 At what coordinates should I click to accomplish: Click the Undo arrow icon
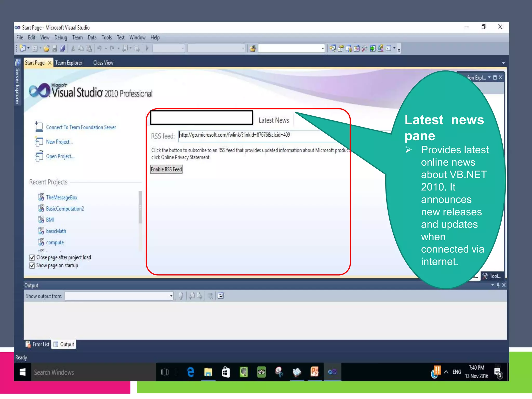[x=99, y=48]
